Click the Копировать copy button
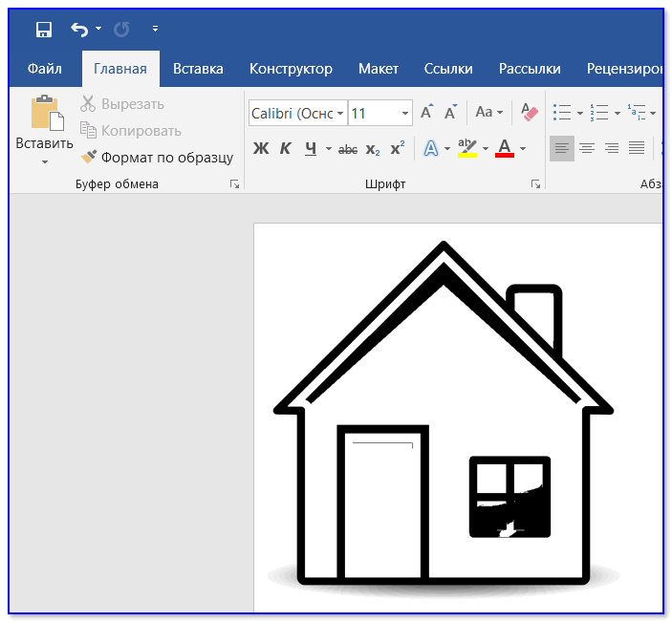The image size is (672, 622). pos(130,131)
